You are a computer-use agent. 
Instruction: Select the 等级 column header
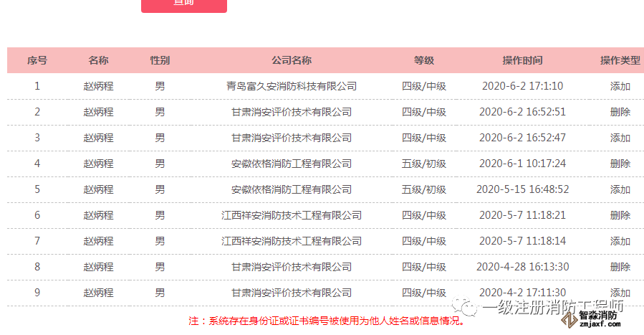point(423,60)
